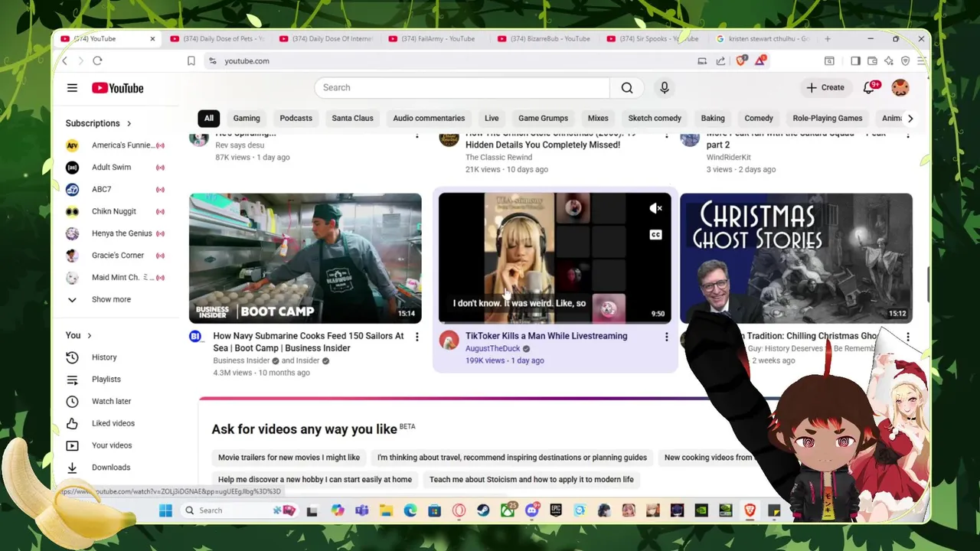The height and width of the screenshot is (551, 980).
Task: Open the Brave Wallet icon
Action: [872, 61]
